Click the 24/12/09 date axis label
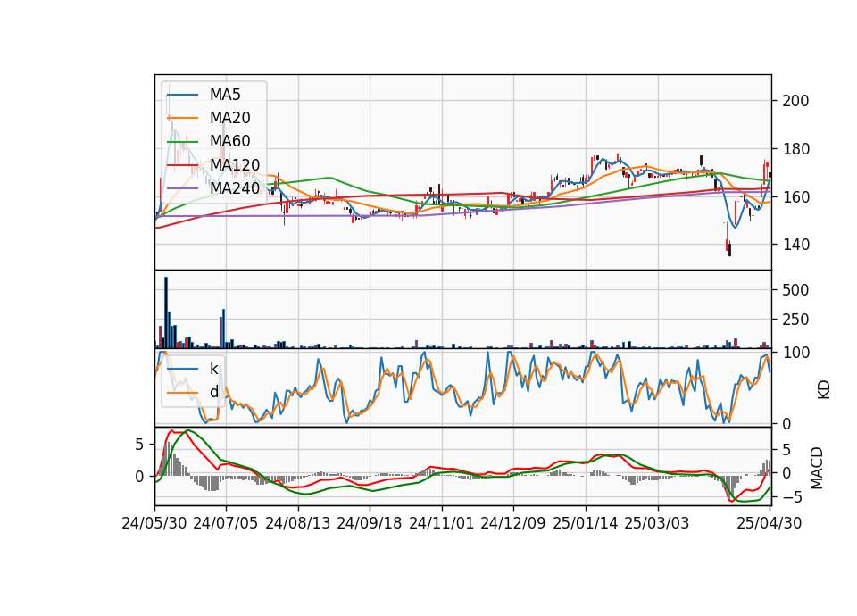The width and height of the screenshot is (857, 616). click(x=513, y=523)
